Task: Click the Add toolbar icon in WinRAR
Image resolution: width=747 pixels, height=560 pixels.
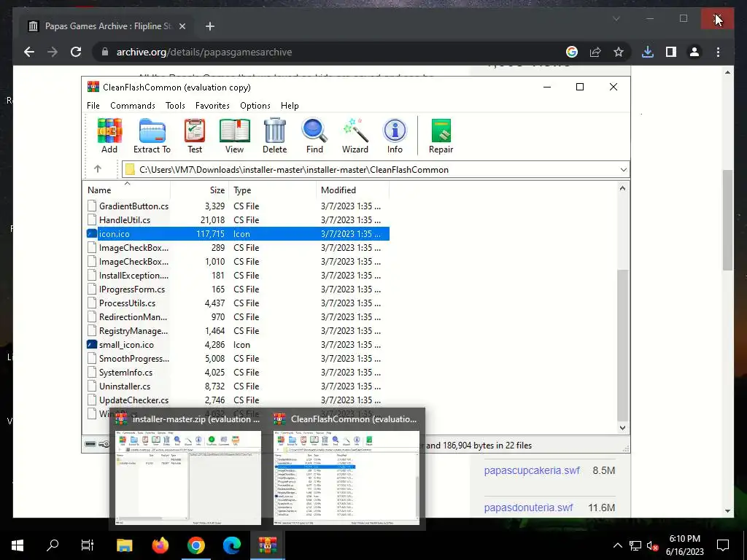Action: (109, 136)
